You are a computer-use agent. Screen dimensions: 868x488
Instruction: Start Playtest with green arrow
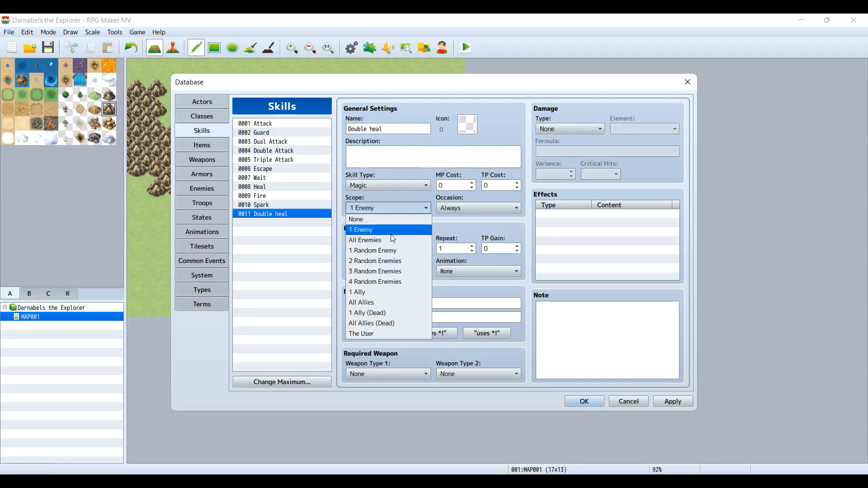[466, 47]
